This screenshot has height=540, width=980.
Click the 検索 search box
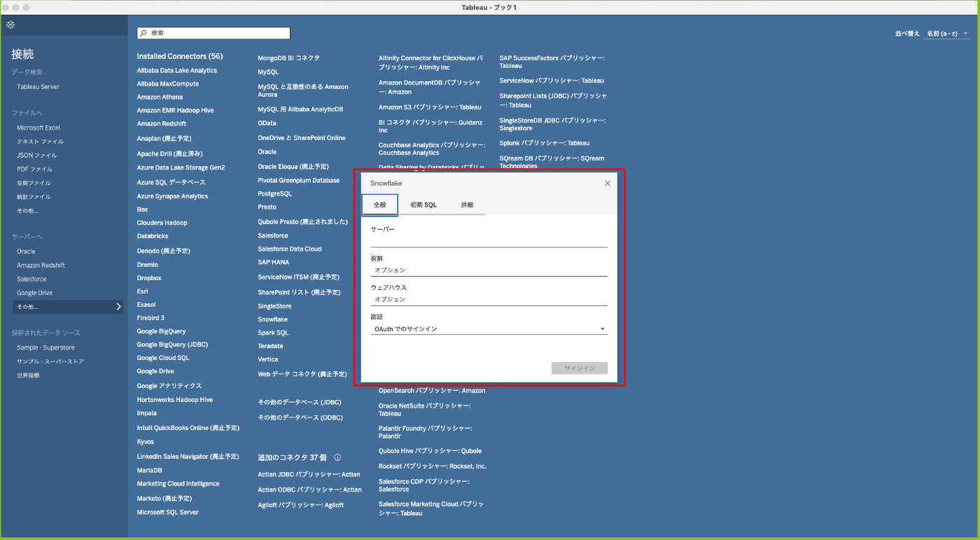click(213, 34)
